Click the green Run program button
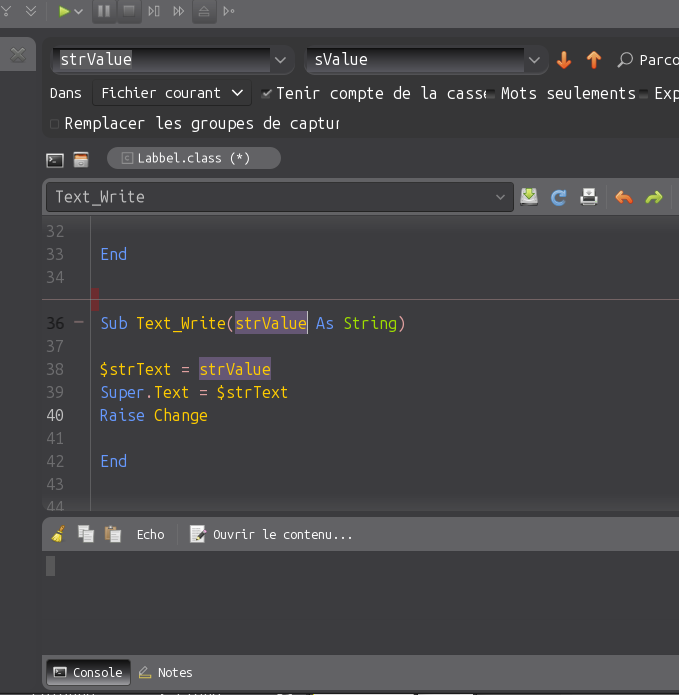This screenshot has width=679, height=695. (64, 11)
